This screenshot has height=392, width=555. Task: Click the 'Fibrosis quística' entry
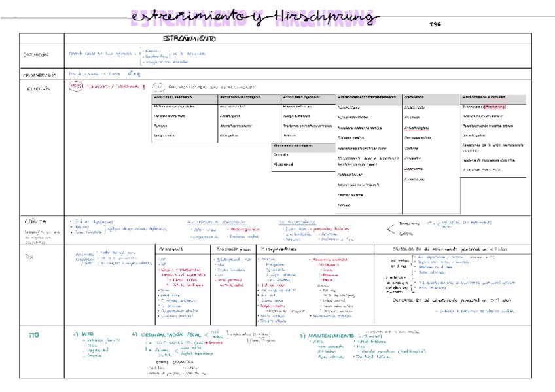pos(350,195)
